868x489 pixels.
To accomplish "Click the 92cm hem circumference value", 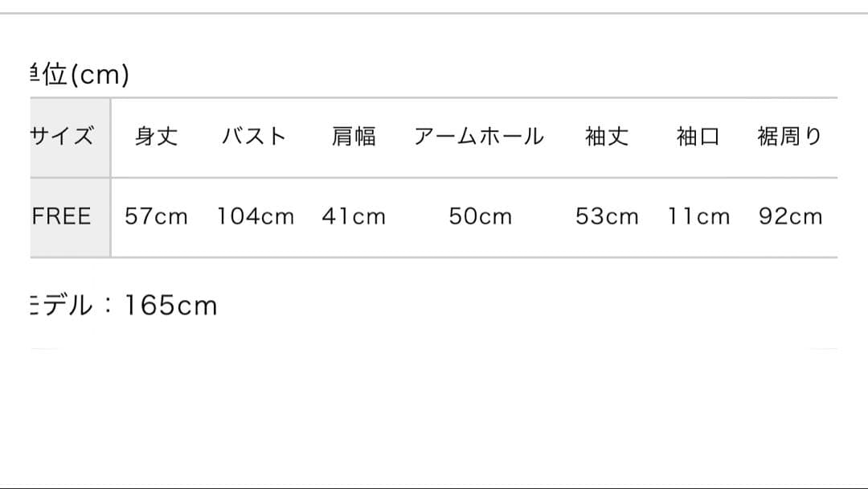I will coord(791,217).
